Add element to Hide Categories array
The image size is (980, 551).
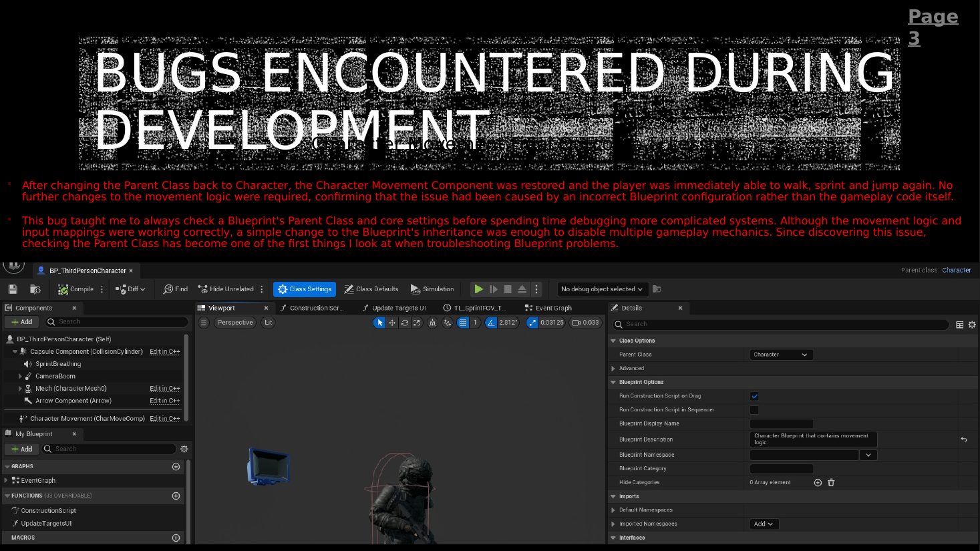[x=818, y=482]
